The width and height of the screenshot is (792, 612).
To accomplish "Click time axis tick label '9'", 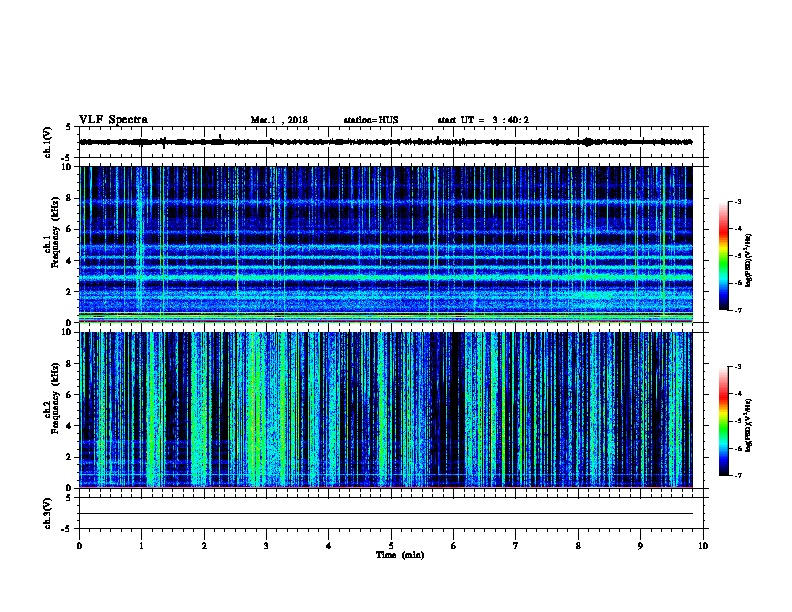I will 640,546.
